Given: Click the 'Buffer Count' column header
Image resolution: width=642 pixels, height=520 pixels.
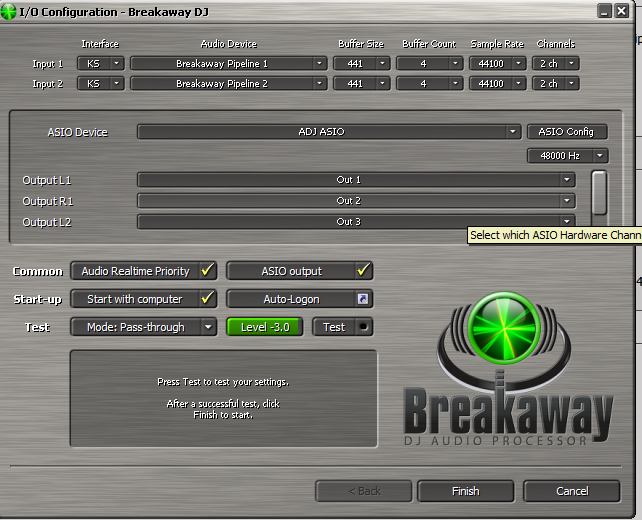Looking at the screenshot, I should 429,44.
